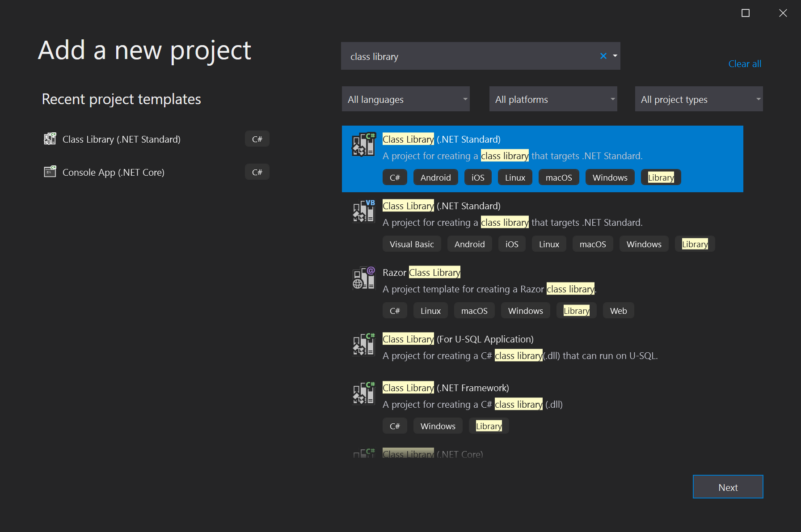Click the C# Class Library (.NET Standard) template icon
801x532 pixels.
click(363, 144)
